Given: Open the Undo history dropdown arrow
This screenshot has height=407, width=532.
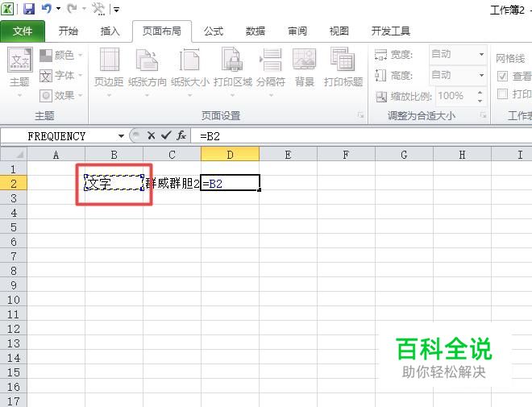Looking at the screenshot, I should (x=58, y=9).
